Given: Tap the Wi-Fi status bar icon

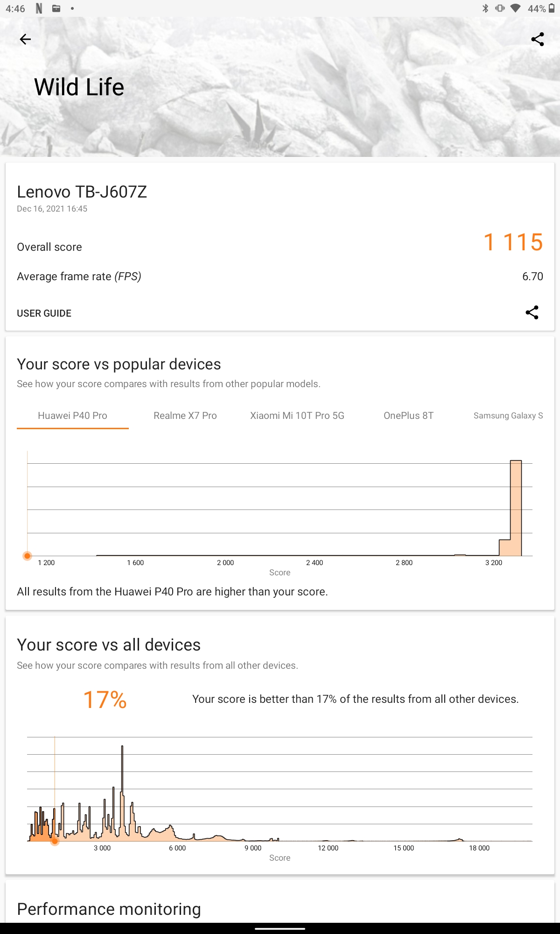Looking at the screenshot, I should coord(515,8).
